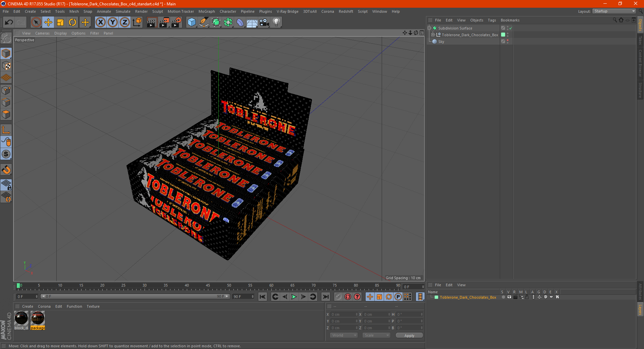Go to end of animation
644x349 pixels.
[x=325, y=297]
